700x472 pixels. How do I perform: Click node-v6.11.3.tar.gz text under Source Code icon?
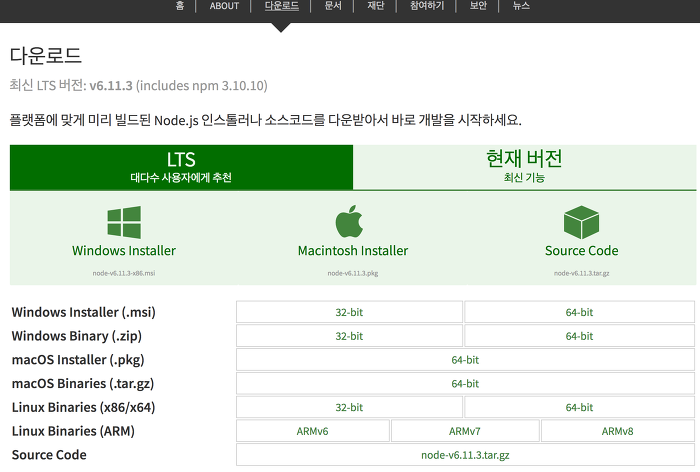pyautogui.click(x=582, y=273)
